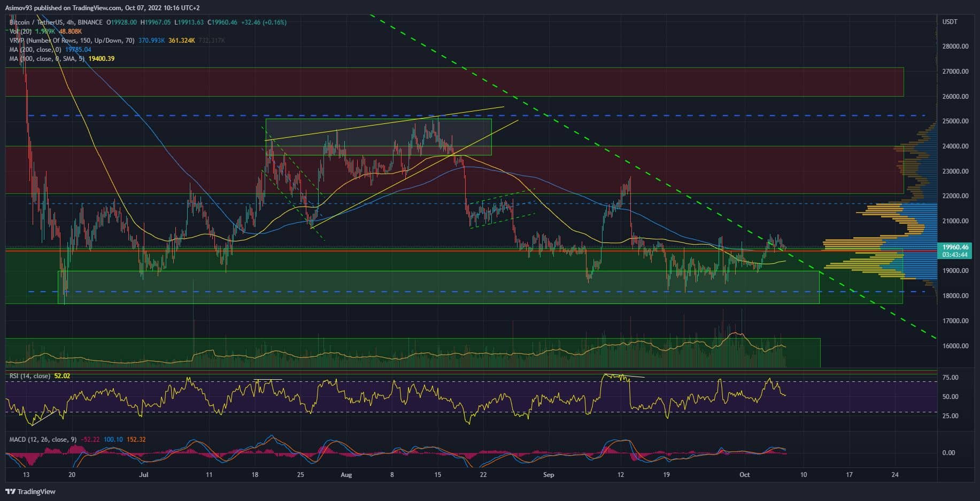Click the 28000.00 price axis label

coord(955,46)
